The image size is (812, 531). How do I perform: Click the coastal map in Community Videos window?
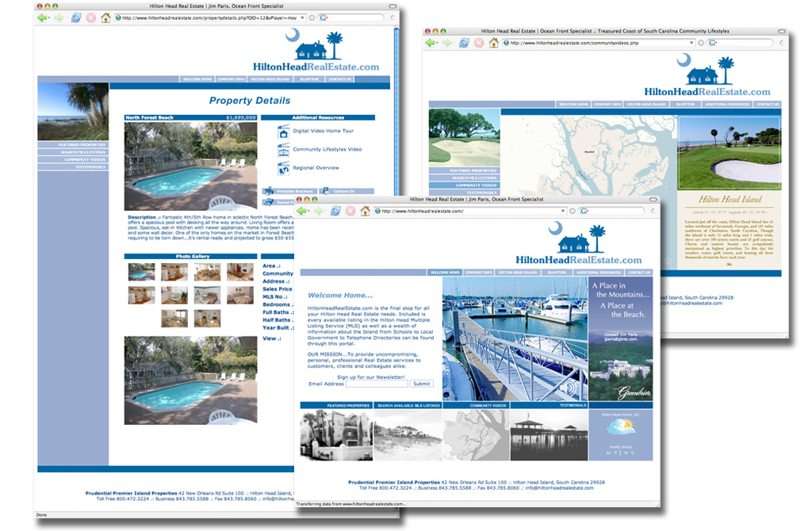(x=589, y=155)
